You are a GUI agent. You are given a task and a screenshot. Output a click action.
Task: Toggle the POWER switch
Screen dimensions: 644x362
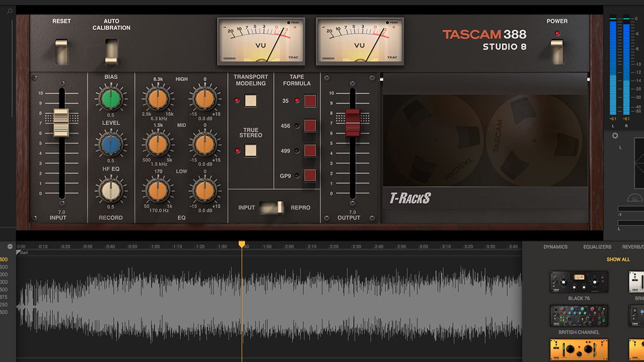pos(557,51)
